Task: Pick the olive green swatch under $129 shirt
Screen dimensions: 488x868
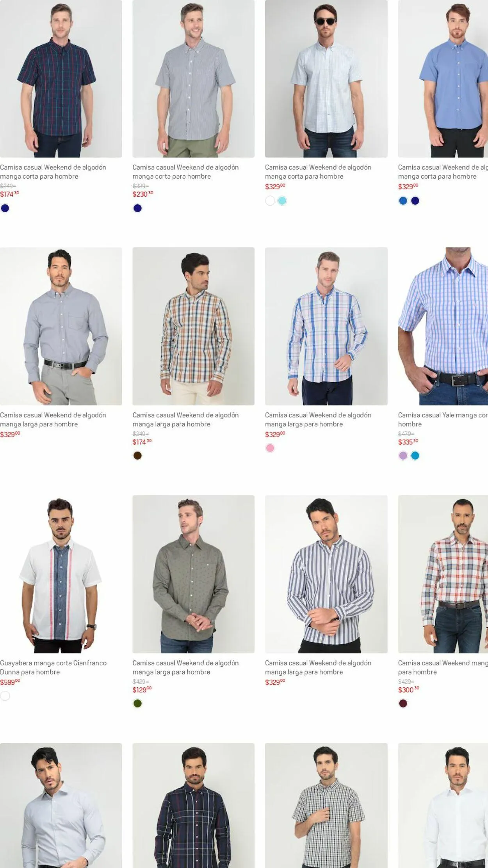Action: coord(137,703)
